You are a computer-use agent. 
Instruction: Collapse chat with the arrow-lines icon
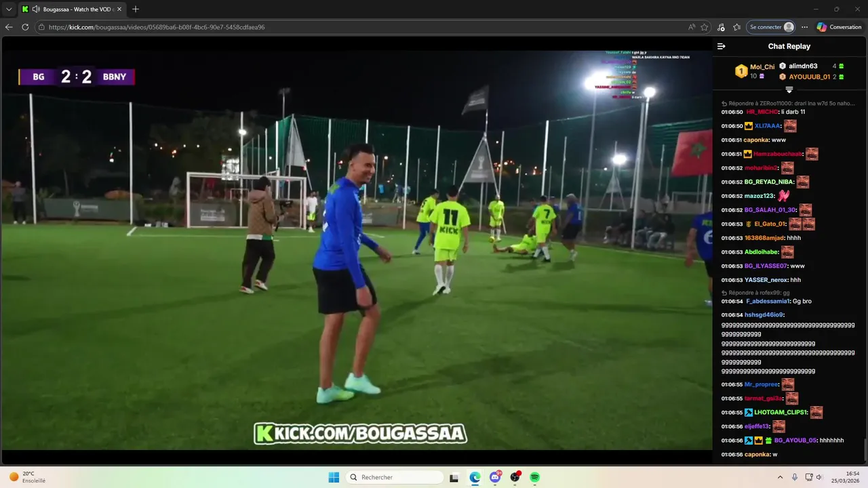(x=721, y=46)
